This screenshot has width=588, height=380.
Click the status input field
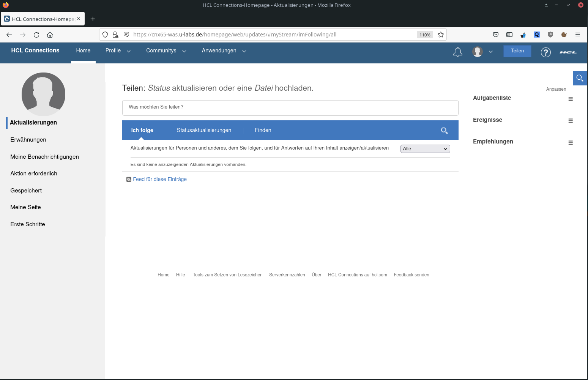pos(290,107)
